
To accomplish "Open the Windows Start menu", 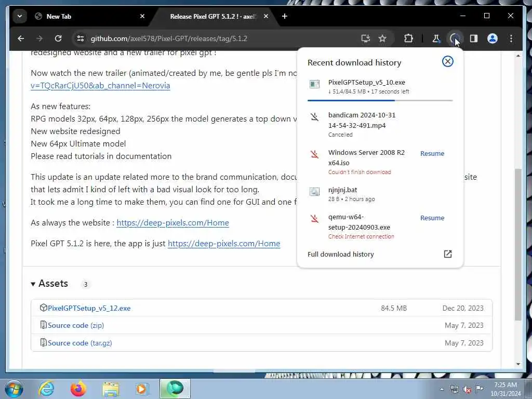I will point(14,389).
